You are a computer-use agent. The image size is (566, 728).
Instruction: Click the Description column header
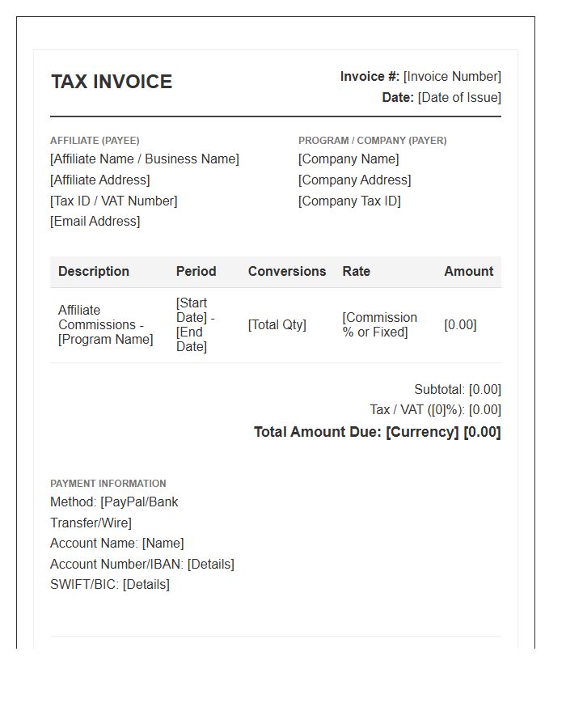[94, 271]
